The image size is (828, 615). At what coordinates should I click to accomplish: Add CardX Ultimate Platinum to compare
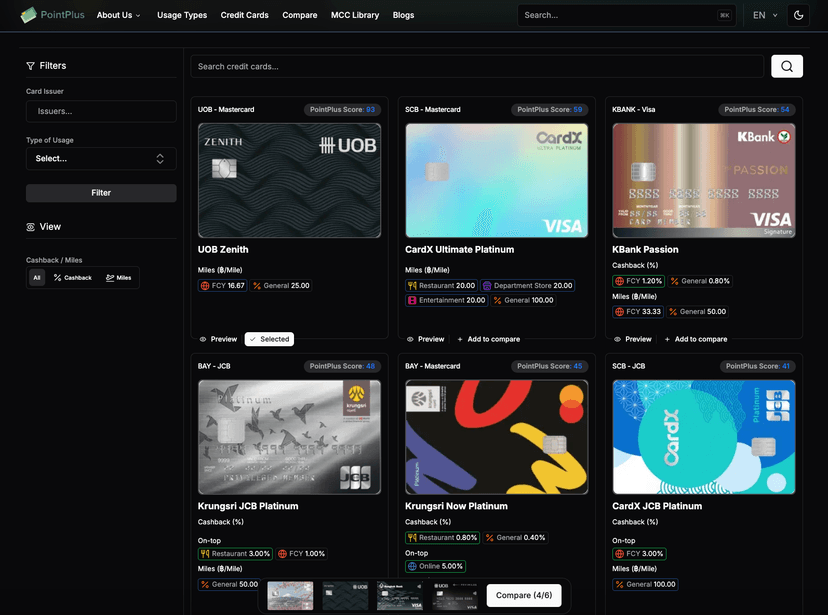click(x=488, y=339)
